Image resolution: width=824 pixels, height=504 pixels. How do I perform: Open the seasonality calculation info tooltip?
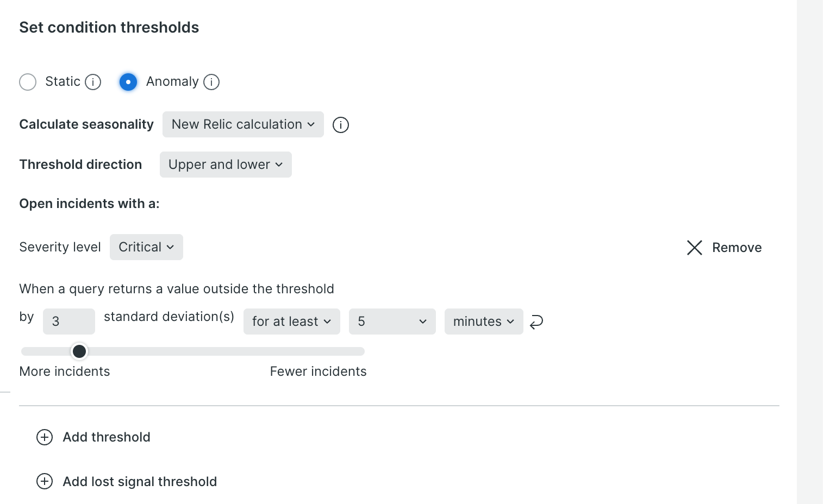click(x=340, y=124)
